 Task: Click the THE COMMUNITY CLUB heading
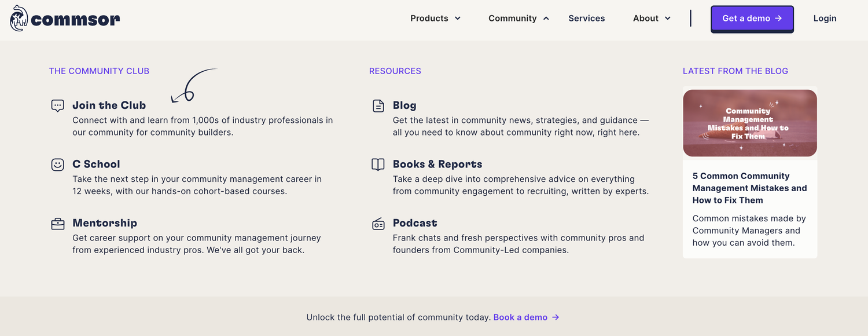tap(99, 71)
